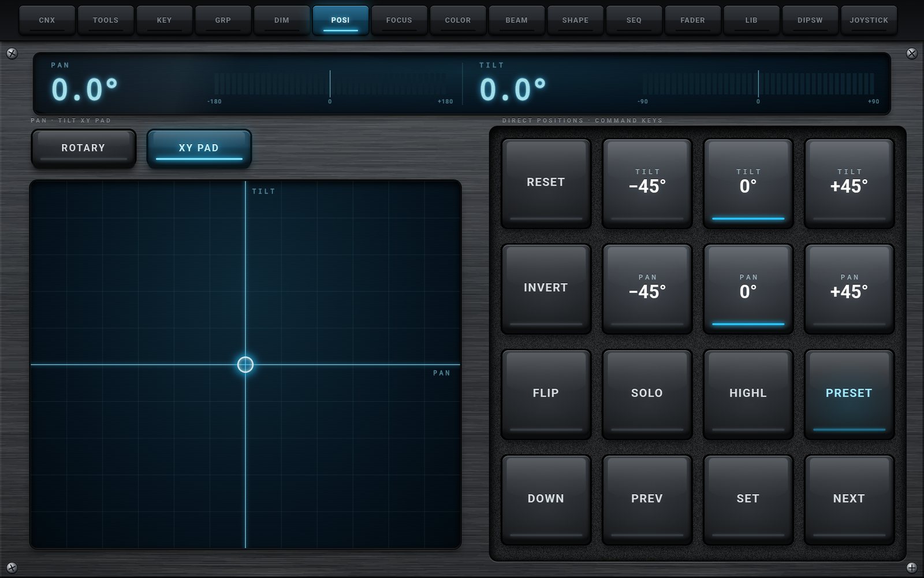Screen dimensions: 924x578
Task: Click the active POSI tab
Action: 341,20
